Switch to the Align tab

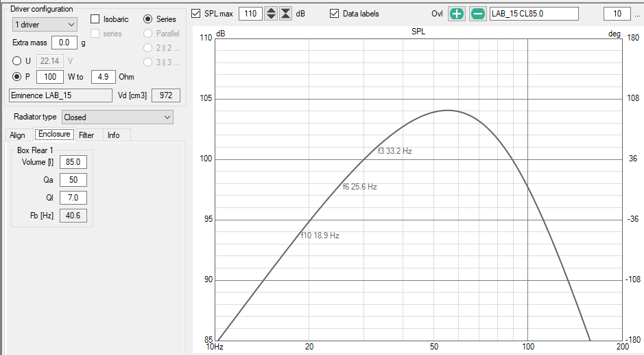pyautogui.click(x=17, y=135)
